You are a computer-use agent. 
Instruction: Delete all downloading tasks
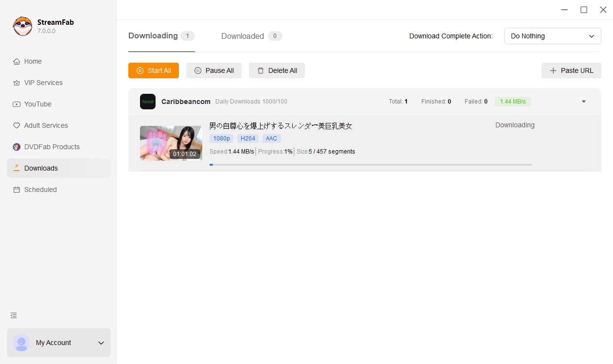(277, 70)
